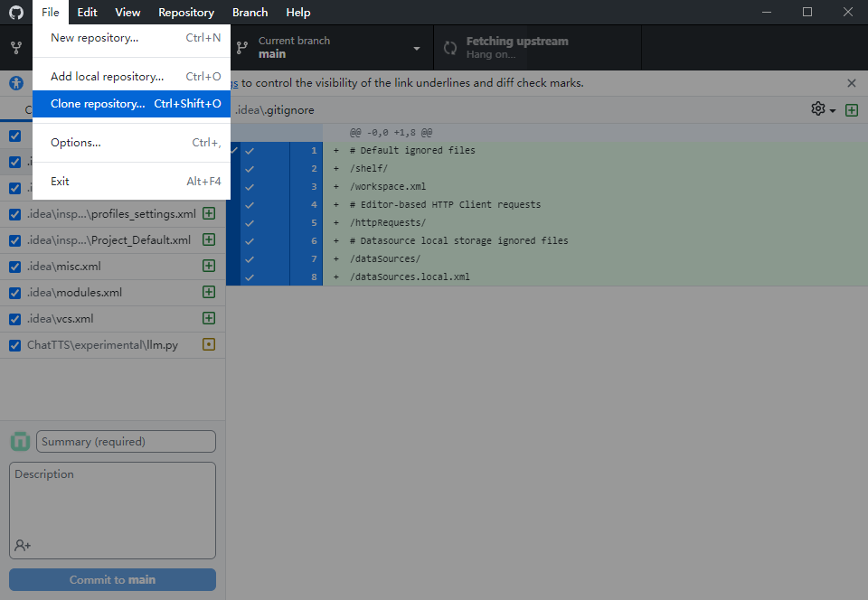Image resolution: width=868 pixels, height=600 pixels.
Task: Click the expand diff icon beside settings gear
Action: click(851, 109)
